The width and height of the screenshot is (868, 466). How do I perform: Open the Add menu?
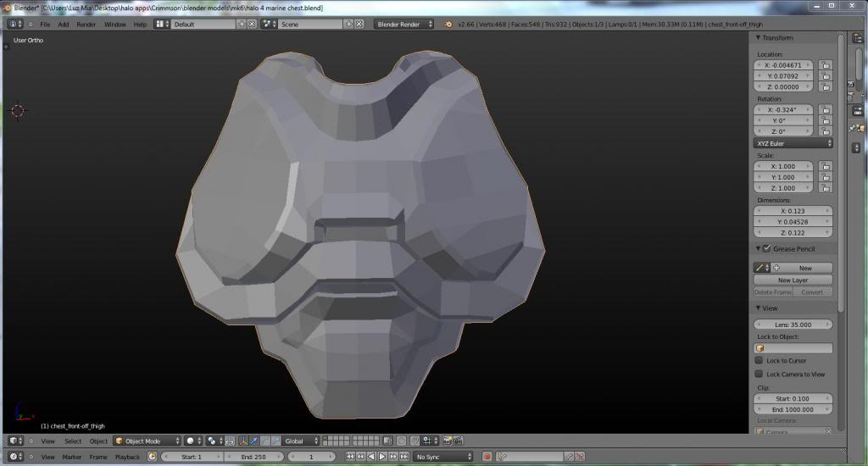(64, 25)
